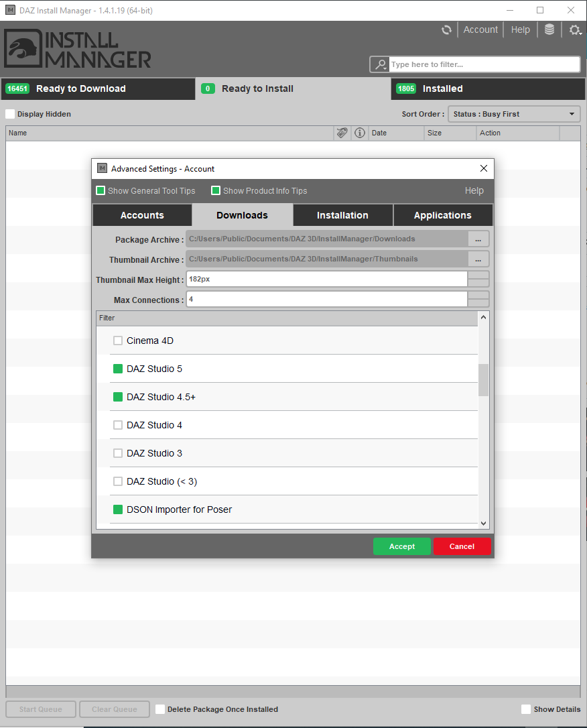Maximize the DAZ Install Manager window
Screen dimensions: 587x728
tap(540, 10)
